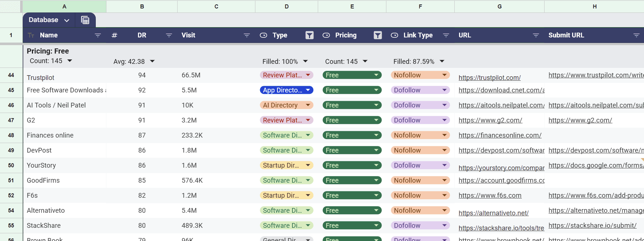
Task: Open Type dropdown chip for Trustpilot row
Action: [287, 75]
